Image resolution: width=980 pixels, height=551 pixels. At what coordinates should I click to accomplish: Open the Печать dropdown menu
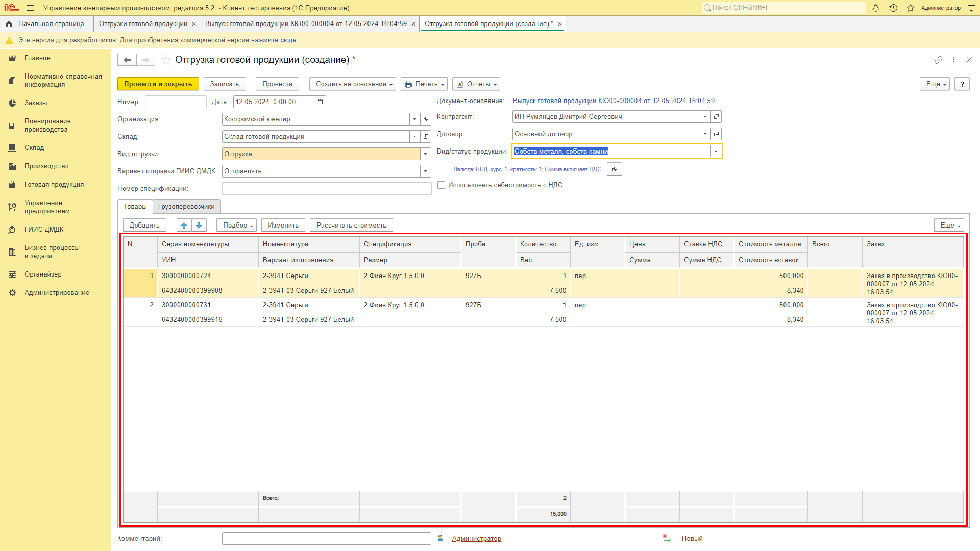click(424, 84)
